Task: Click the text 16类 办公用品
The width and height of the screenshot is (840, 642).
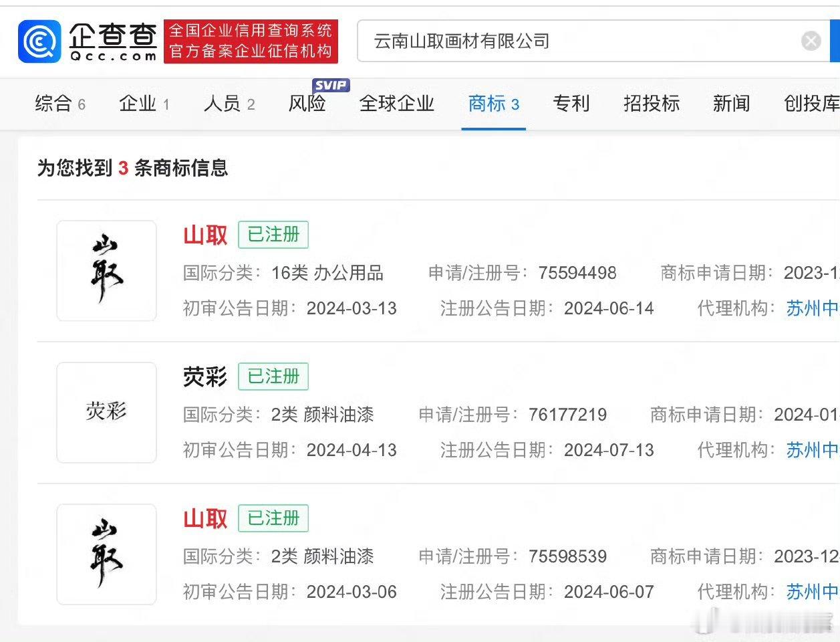Action: pyautogui.click(x=327, y=273)
